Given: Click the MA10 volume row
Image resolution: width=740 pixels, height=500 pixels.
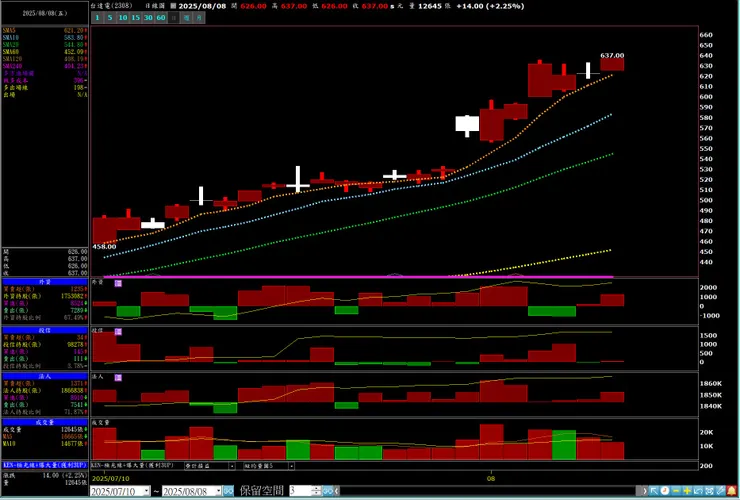Looking at the screenshot, I should pyautogui.click(x=45, y=444).
